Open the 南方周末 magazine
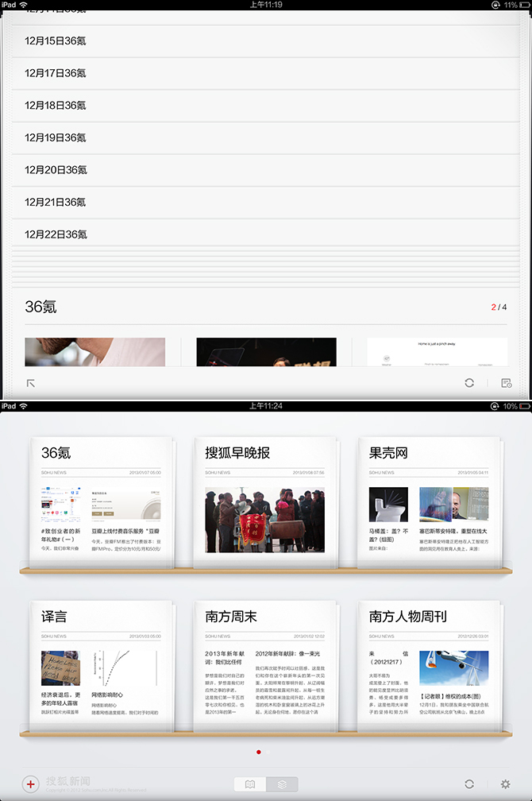 pyautogui.click(x=265, y=666)
